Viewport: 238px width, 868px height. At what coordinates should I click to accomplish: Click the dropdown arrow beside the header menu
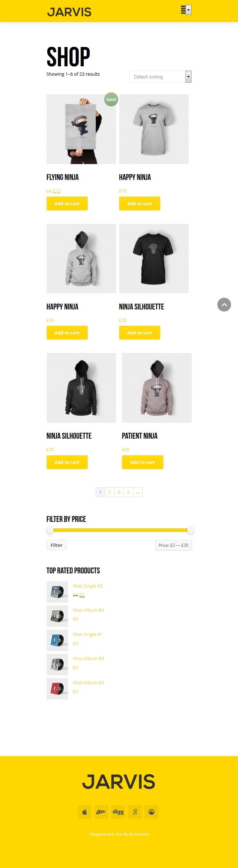coord(189,10)
